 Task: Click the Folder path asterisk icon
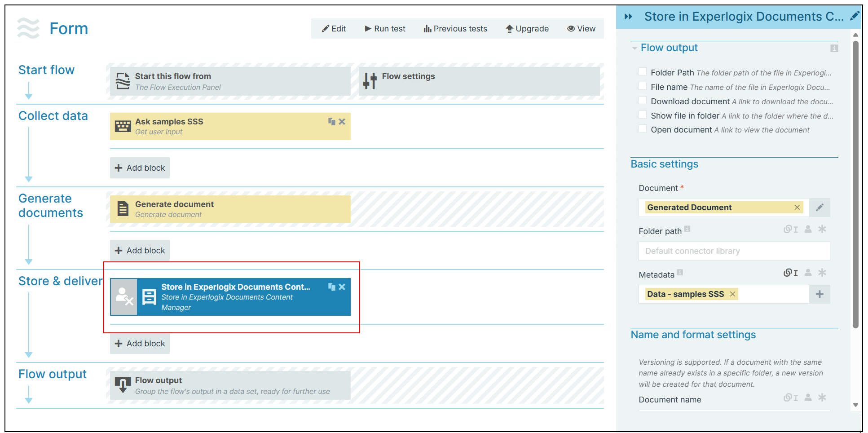(x=822, y=229)
